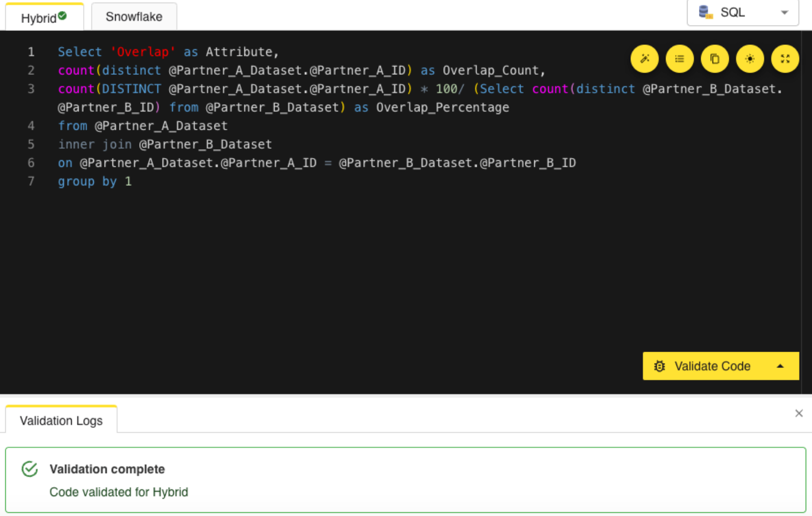This screenshot has width=812, height=516.
Task: Copy code with the clipboard icon
Action: click(x=715, y=59)
